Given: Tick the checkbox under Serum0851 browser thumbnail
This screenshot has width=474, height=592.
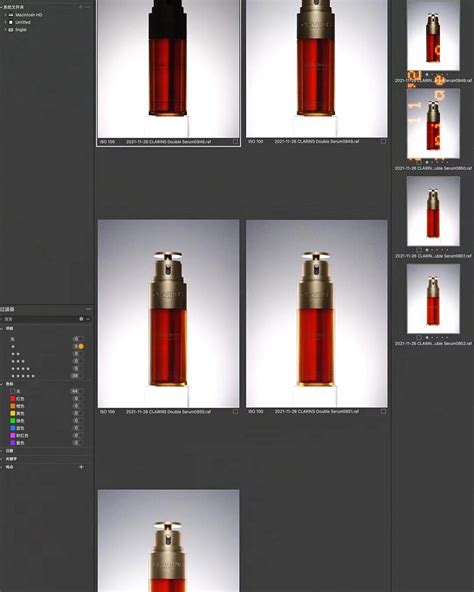Looking at the screenshot, I should (x=418, y=250).
